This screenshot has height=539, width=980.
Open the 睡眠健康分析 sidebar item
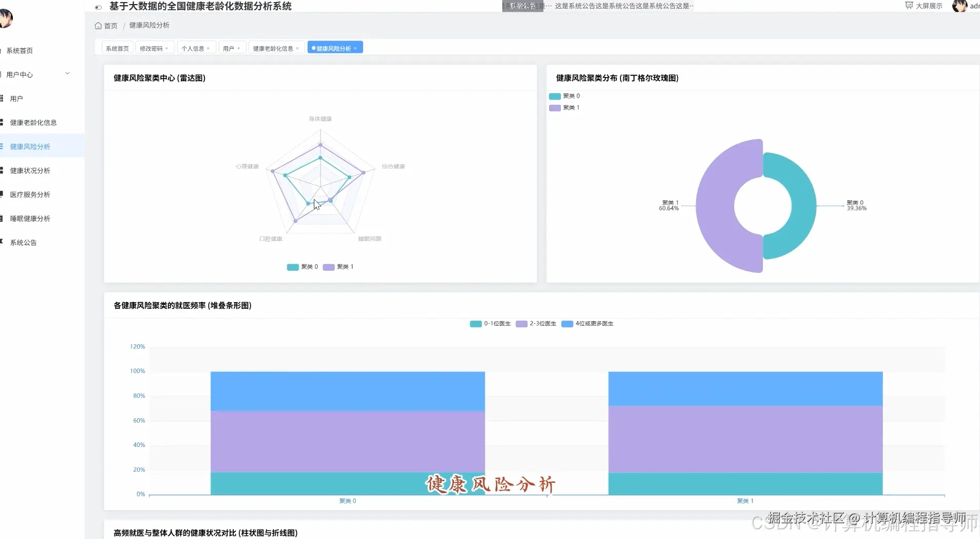30,218
